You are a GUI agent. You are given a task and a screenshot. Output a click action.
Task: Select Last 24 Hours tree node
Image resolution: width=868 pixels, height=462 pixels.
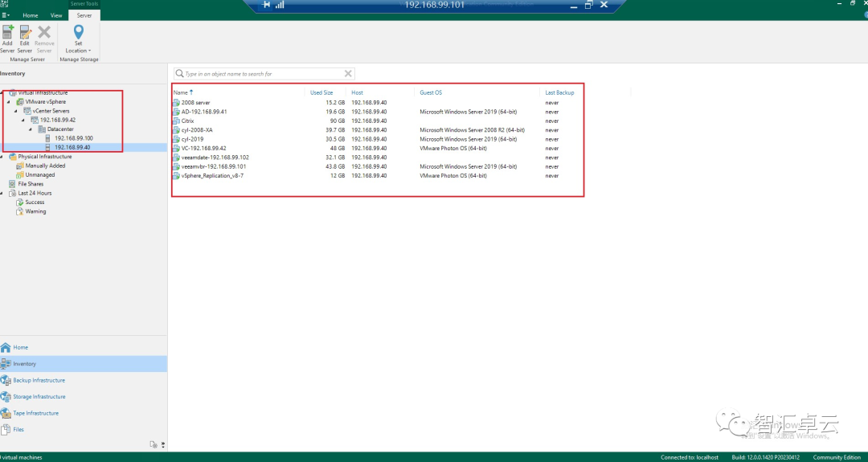click(x=35, y=193)
